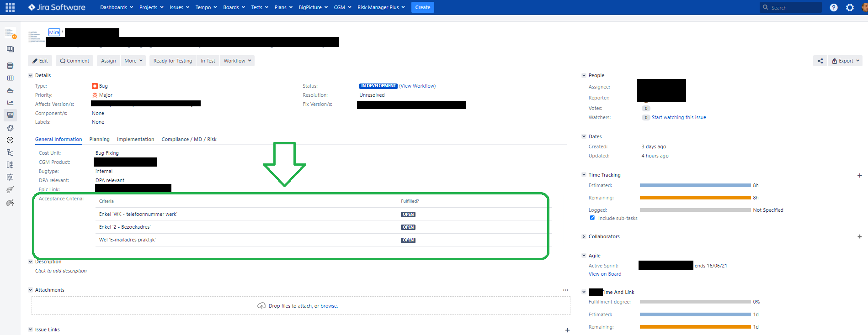Open the Tests menu
This screenshot has height=335, width=868.
pos(260,7)
